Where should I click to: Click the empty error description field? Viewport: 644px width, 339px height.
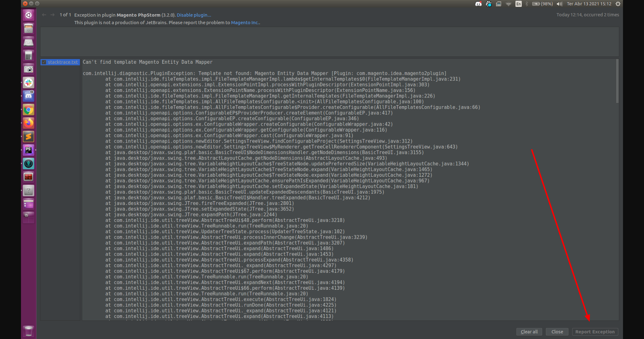[329, 42]
